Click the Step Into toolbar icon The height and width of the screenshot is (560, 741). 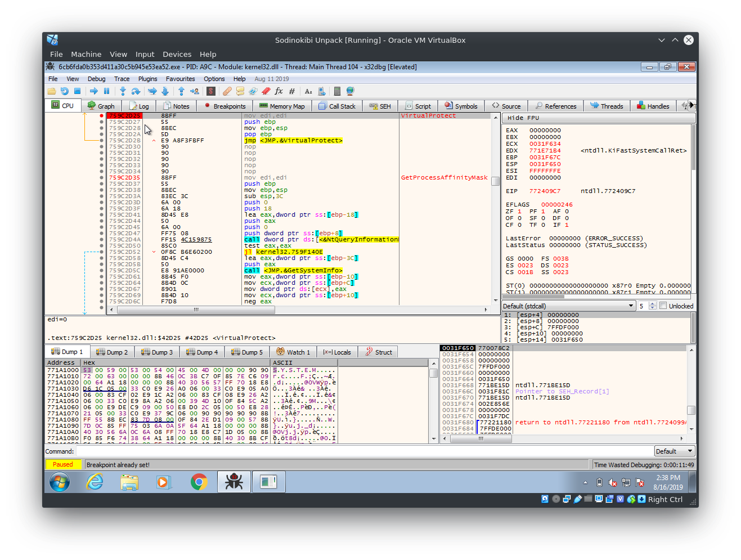[123, 91]
